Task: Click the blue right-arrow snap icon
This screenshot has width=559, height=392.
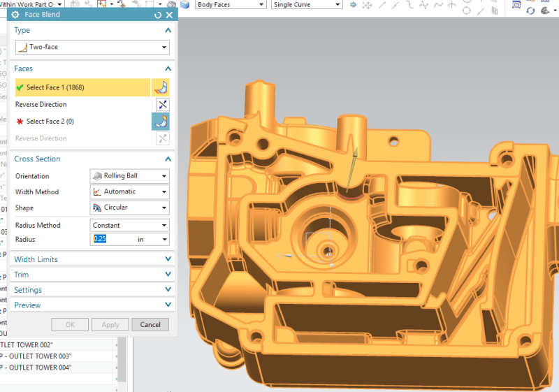Action: point(354,5)
